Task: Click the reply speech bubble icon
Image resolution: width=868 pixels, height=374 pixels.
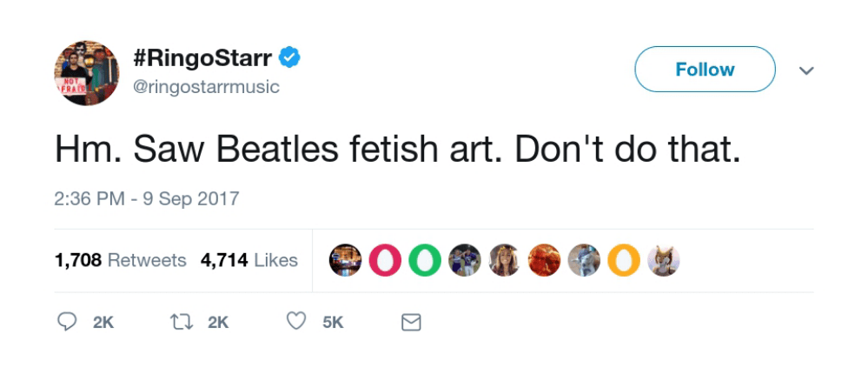Action: (x=68, y=322)
